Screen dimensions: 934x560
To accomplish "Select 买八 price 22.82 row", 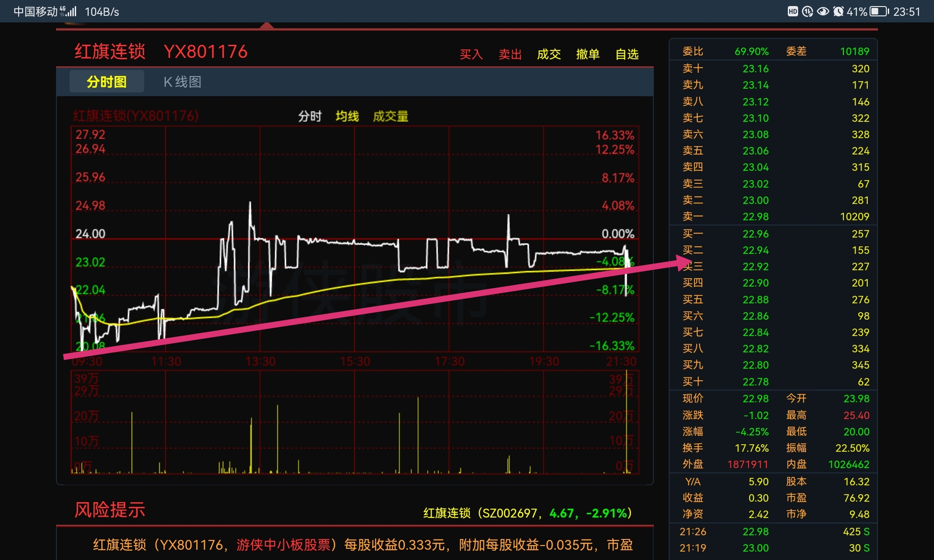I will [x=773, y=349].
